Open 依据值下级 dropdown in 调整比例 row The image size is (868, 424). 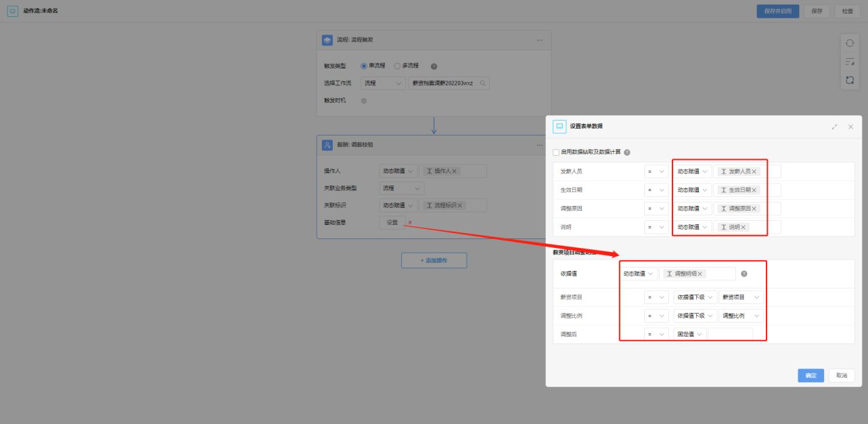tap(695, 316)
